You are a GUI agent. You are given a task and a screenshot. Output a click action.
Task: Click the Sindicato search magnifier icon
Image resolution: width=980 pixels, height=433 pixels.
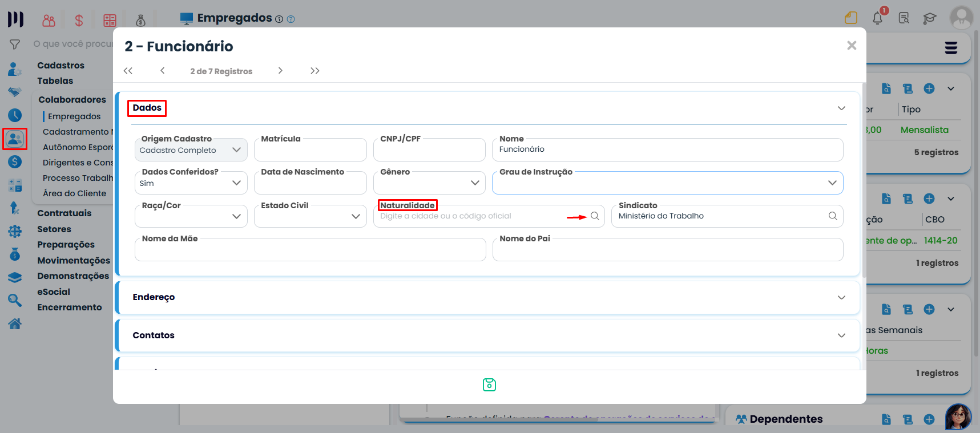(833, 216)
